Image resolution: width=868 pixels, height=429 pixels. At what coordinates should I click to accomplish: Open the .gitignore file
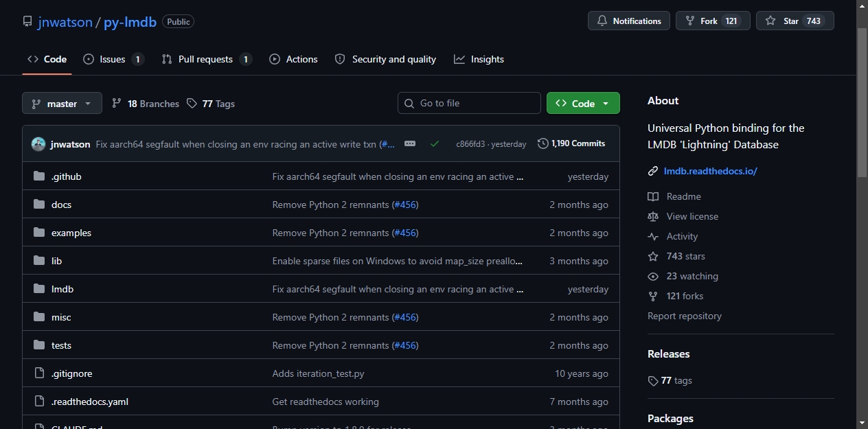tap(71, 373)
